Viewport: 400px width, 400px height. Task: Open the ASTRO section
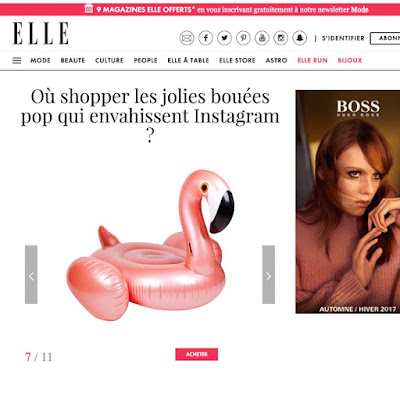pos(276,60)
